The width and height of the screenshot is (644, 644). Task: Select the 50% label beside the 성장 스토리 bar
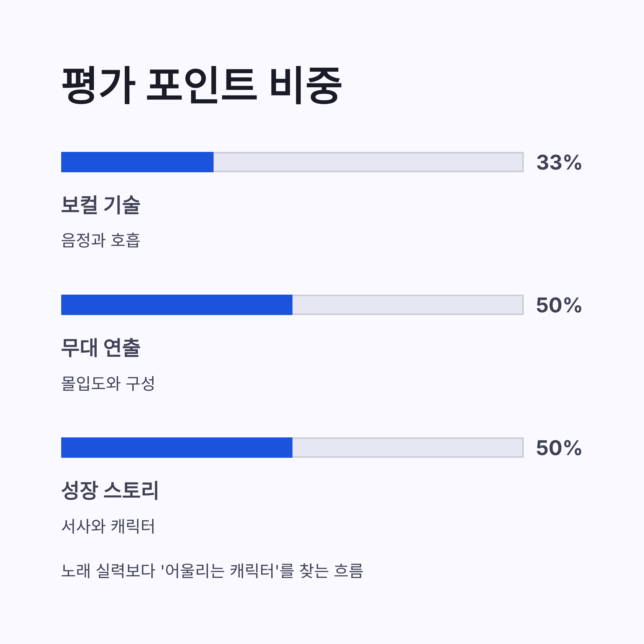point(559,448)
